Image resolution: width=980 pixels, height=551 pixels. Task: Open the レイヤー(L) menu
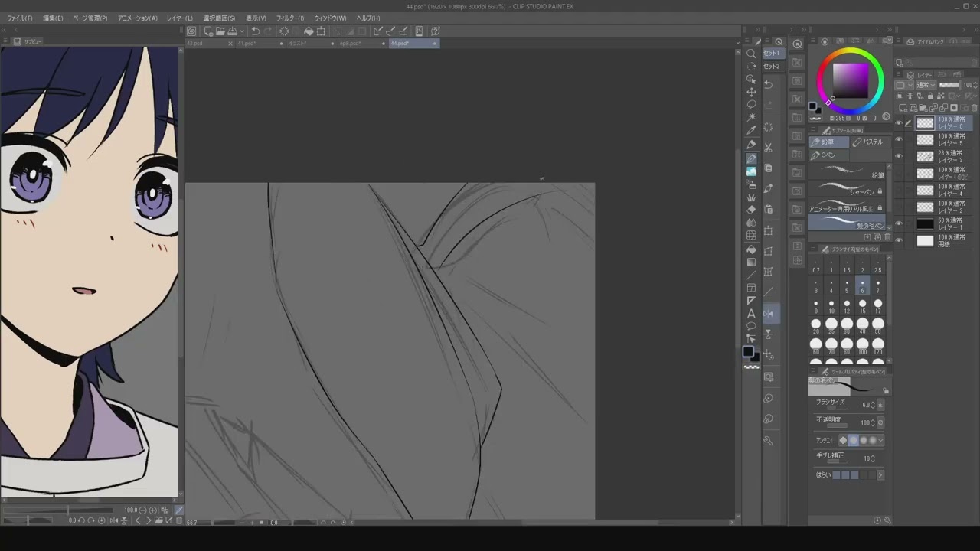(180, 18)
